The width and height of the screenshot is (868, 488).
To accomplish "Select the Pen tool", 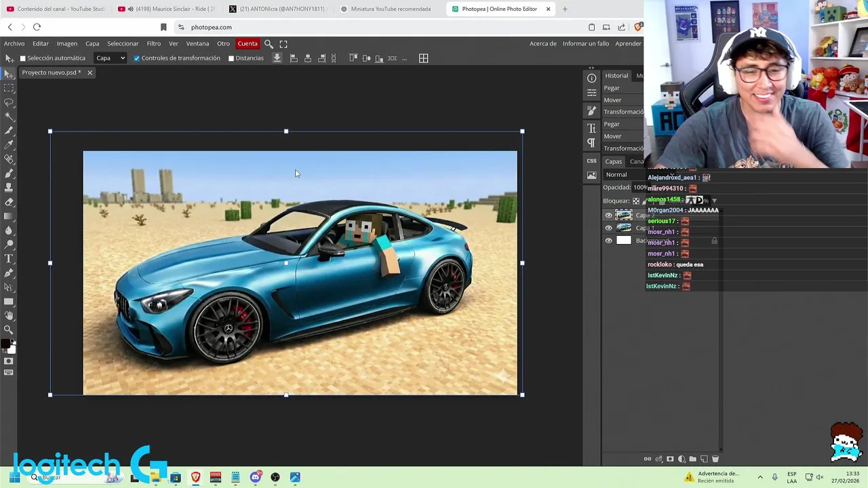I will pos(9,272).
